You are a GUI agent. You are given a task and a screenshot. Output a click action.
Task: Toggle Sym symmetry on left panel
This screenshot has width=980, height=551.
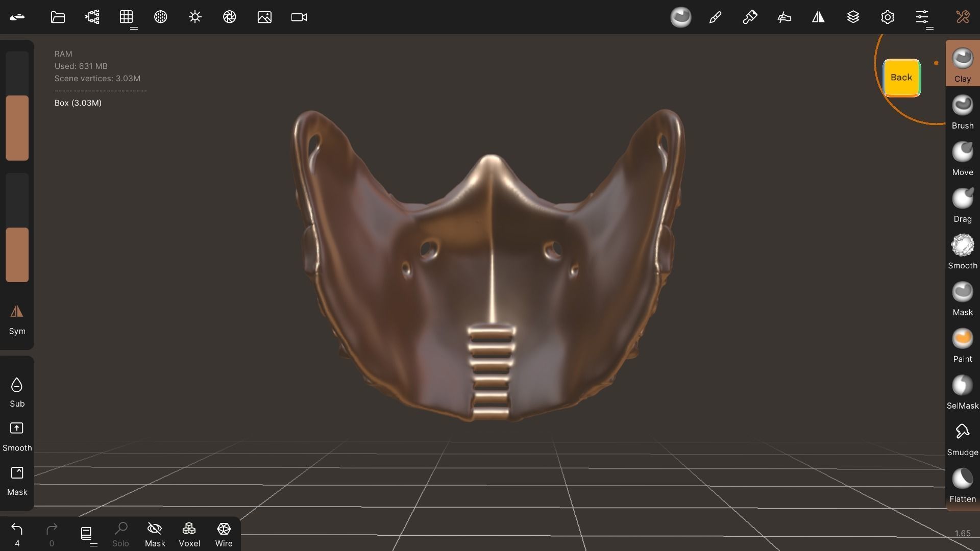[x=17, y=319]
